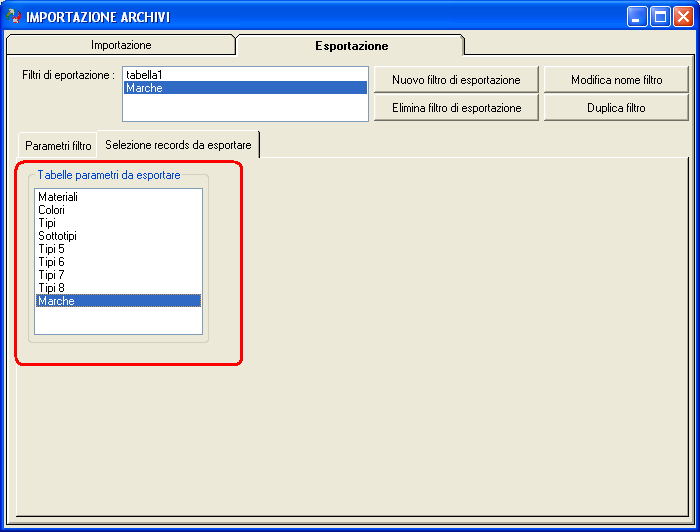Select Colori in the parameter tables list
The height and width of the screenshot is (532, 700).
point(118,210)
